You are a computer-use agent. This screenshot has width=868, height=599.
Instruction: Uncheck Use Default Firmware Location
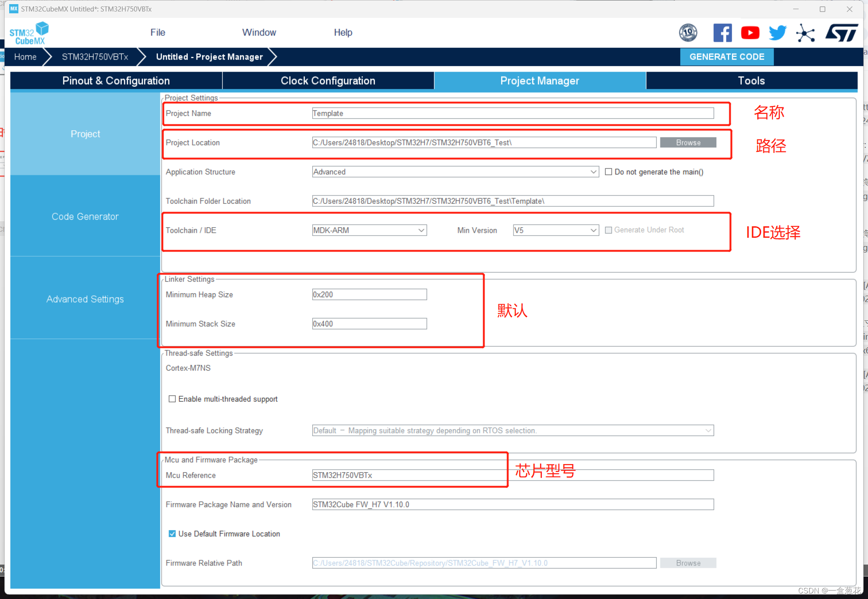pos(172,533)
